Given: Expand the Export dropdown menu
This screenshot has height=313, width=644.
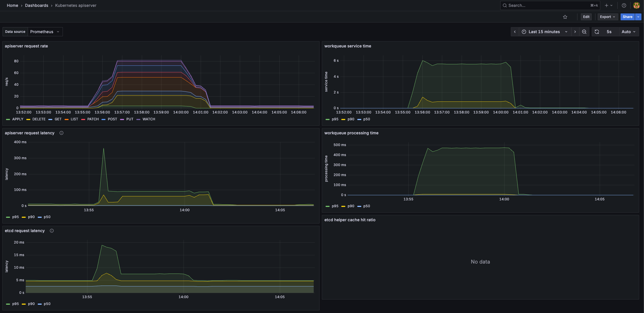Looking at the screenshot, I should pos(607,17).
